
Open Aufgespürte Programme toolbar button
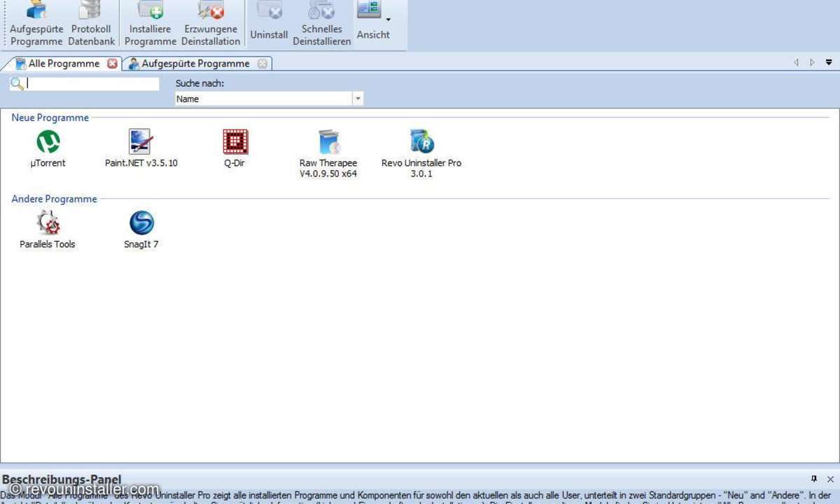click(36, 24)
